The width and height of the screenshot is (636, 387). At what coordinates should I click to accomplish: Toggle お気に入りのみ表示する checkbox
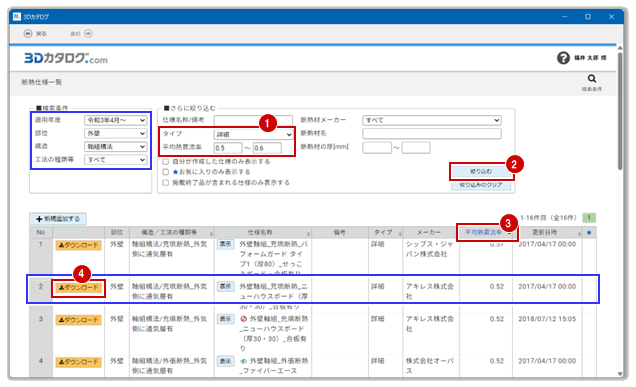click(165, 172)
